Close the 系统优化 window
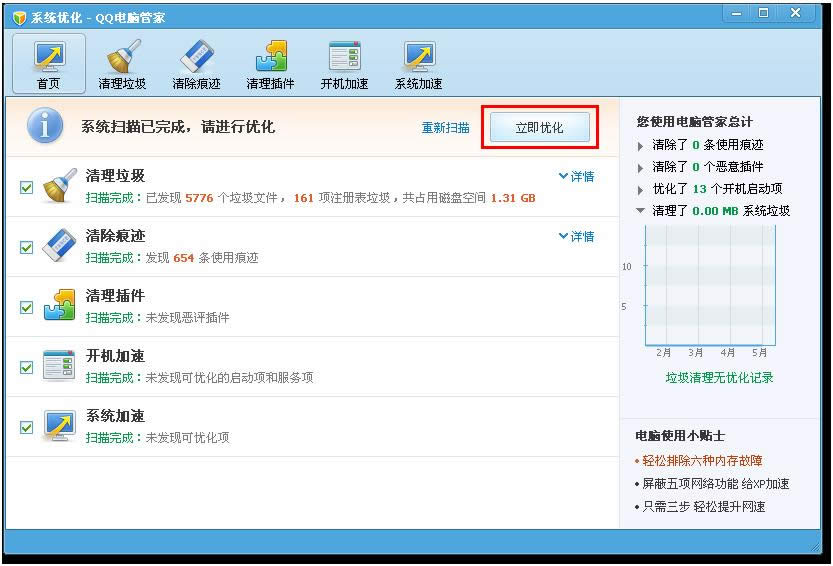 pos(795,13)
